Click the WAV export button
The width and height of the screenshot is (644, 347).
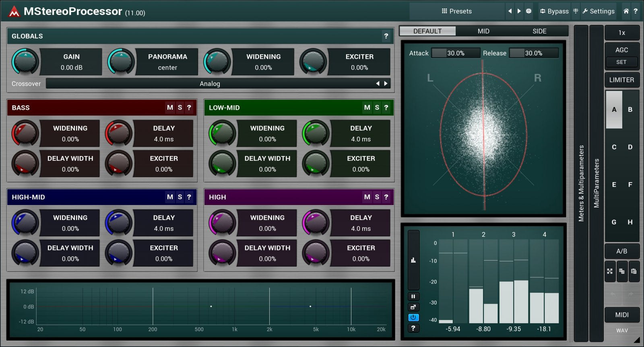coord(622,331)
